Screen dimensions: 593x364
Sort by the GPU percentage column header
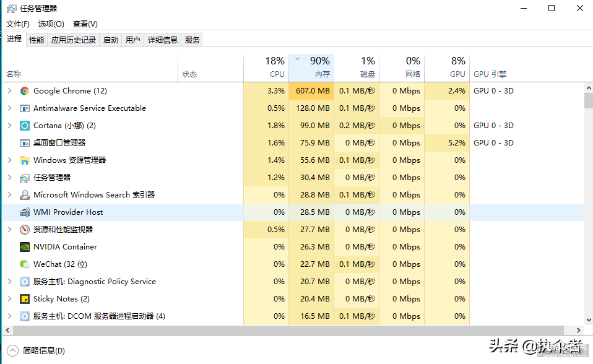[x=447, y=69]
